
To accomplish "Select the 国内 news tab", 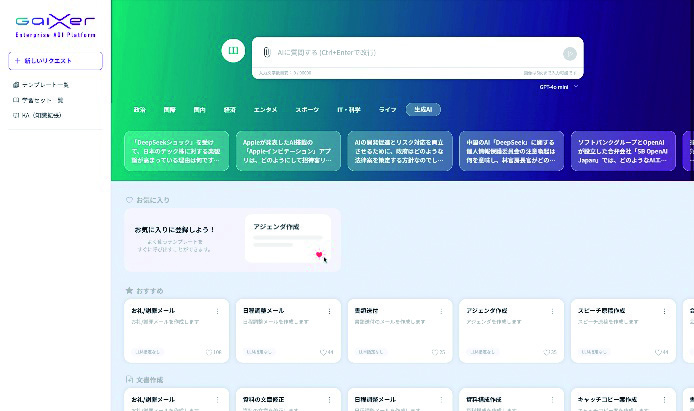I will click(x=199, y=109).
